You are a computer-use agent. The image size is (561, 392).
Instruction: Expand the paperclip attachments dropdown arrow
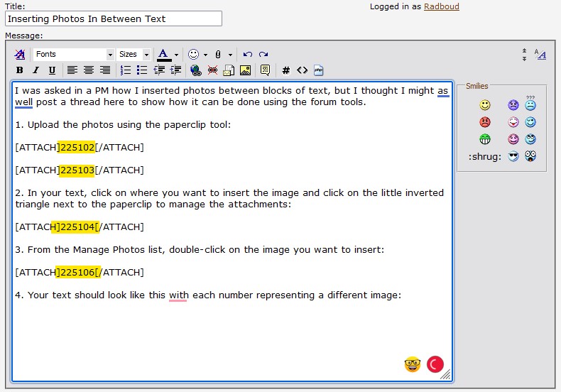(x=230, y=55)
